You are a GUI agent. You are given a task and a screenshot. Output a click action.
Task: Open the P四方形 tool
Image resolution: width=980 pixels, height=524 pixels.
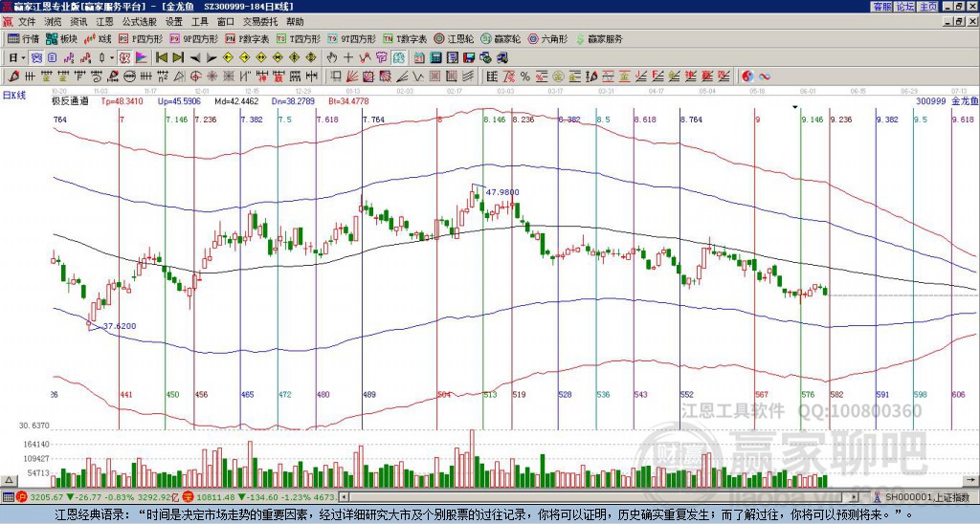click(141, 38)
